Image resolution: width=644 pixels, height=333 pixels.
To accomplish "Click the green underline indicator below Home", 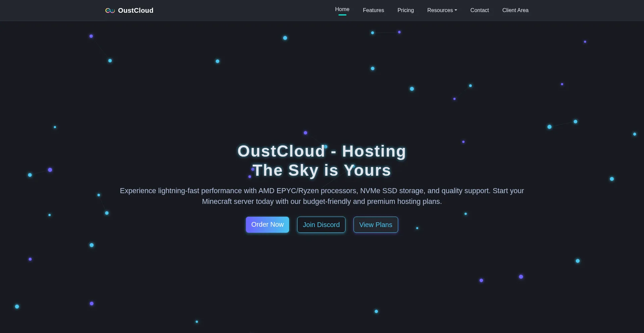I will click(x=342, y=15).
